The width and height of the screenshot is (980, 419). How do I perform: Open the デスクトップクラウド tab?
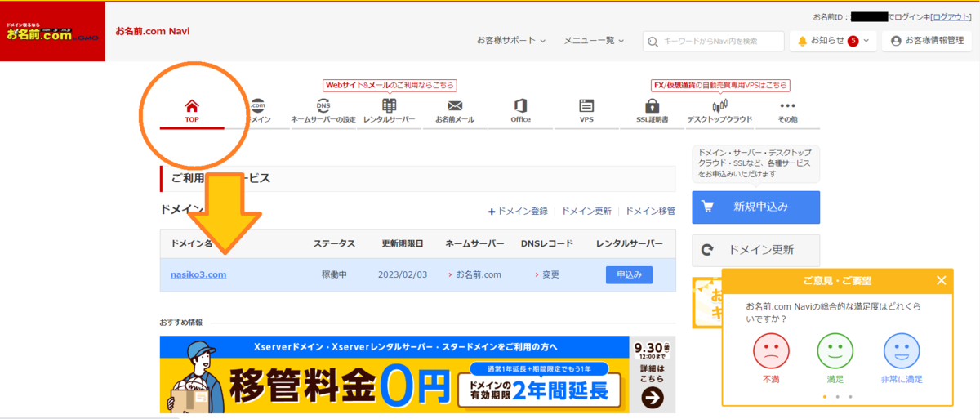(719, 112)
